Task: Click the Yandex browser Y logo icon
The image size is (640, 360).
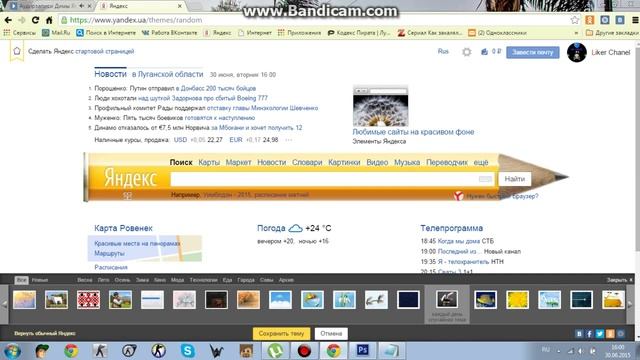Action: tap(459, 196)
